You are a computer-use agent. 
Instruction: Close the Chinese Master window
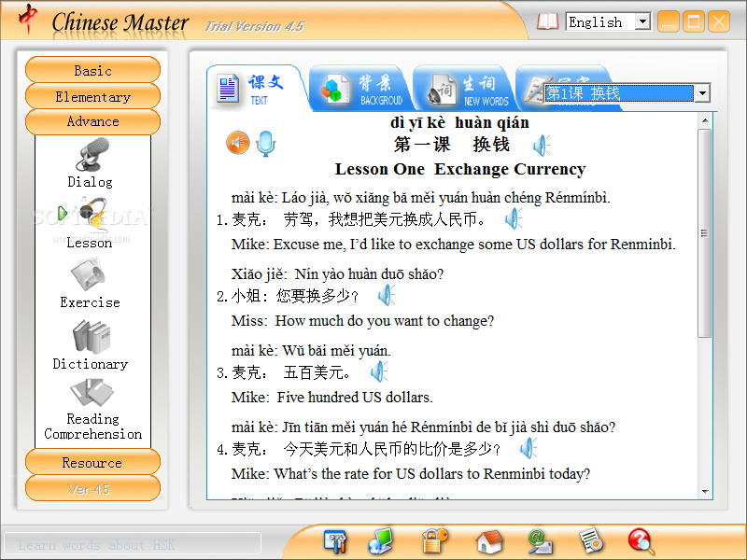tap(719, 21)
